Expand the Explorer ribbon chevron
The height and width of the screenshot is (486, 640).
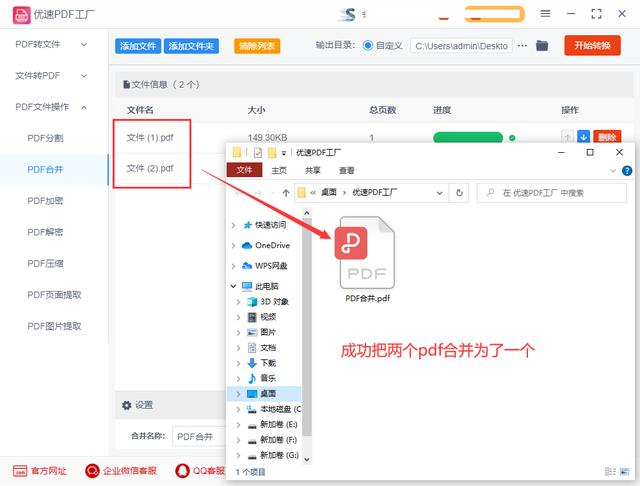pos(613,171)
